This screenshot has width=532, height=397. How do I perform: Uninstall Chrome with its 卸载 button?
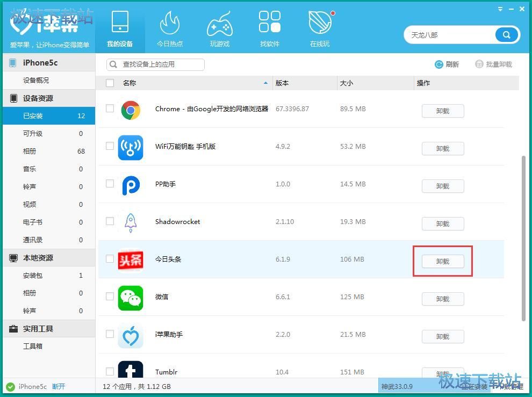click(x=443, y=111)
